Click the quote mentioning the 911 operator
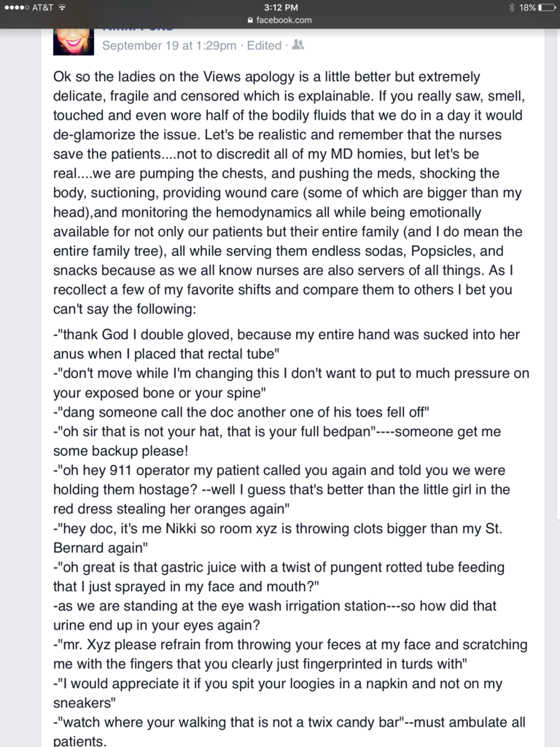Viewport: 560px width, 747px height. [281, 489]
